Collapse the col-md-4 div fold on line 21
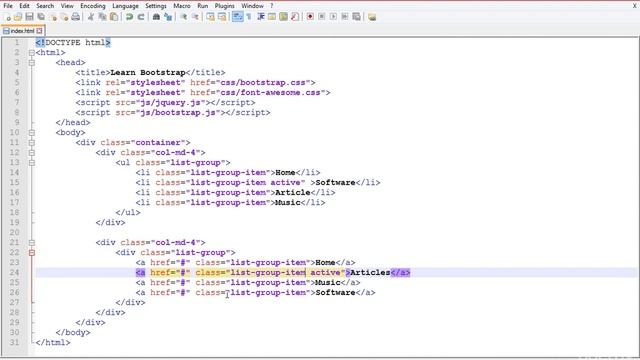640x360 pixels. (x=32, y=243)
